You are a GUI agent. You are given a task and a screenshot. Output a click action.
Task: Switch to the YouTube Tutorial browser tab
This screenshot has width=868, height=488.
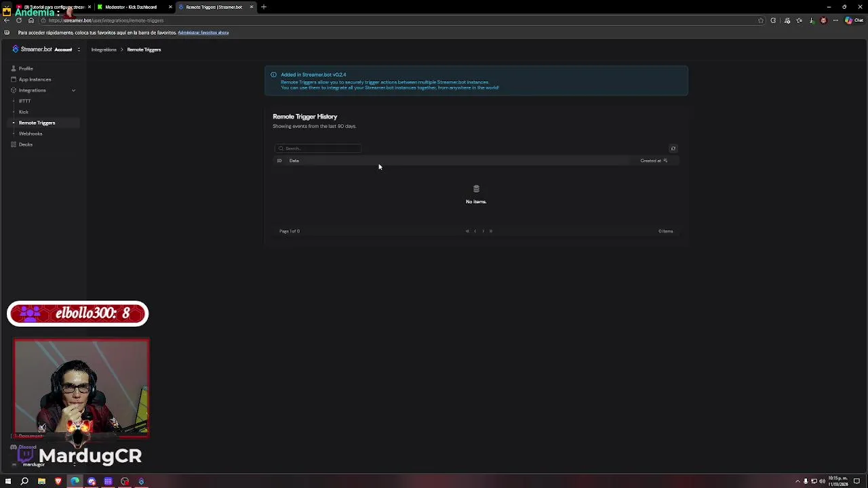coord(54,7)
